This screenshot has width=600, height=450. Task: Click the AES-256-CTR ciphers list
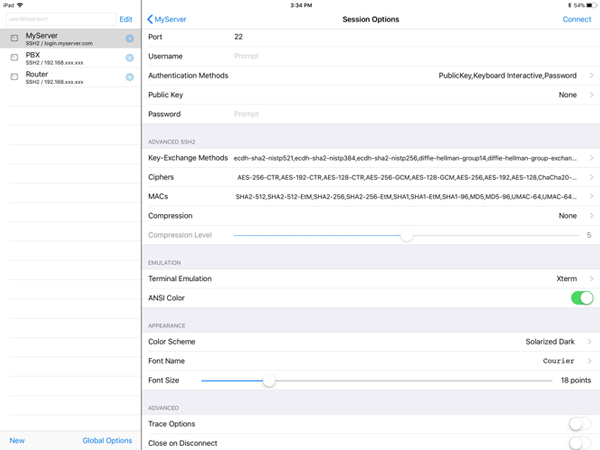tap(407, 177)
